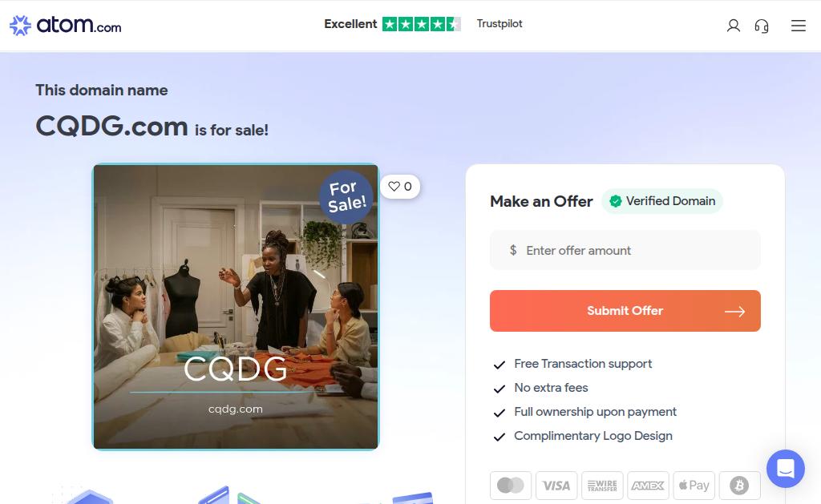Viewport: 821px width, 504px height.
Task: Click the Enter offer amount field
Action: (x=625, y=250)
